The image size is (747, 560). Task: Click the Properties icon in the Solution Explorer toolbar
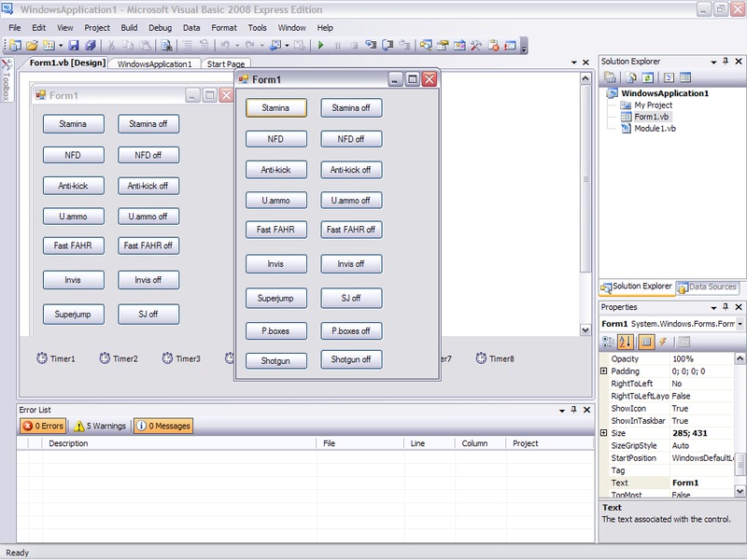pyautogui.click(x=611, y=77)
